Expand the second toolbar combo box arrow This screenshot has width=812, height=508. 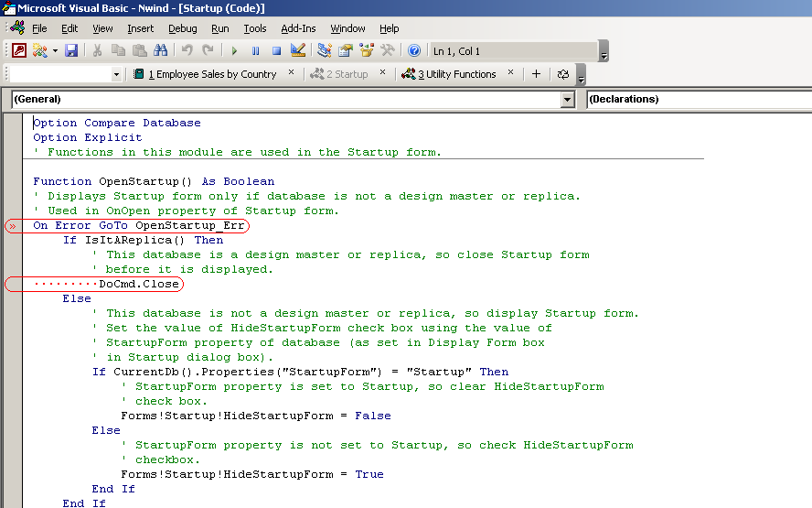pyautogui.click(x=116, y=75)
